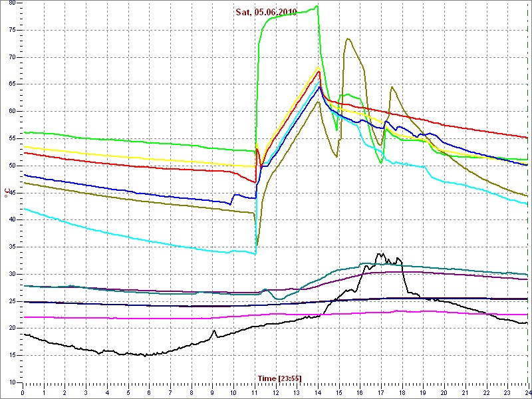Click the hour "11" time axis label
Screen dimensions: 532x399
point(255,392)
